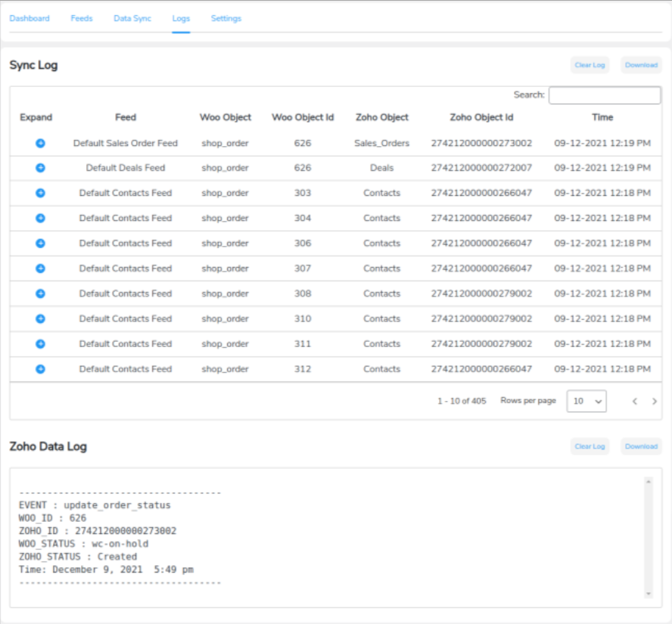The width and height of the screenshot is (672, 624).
Task: Expand the Contacts Feed row with Id 310
Action: pyautogui.click(x=39, y=318)
